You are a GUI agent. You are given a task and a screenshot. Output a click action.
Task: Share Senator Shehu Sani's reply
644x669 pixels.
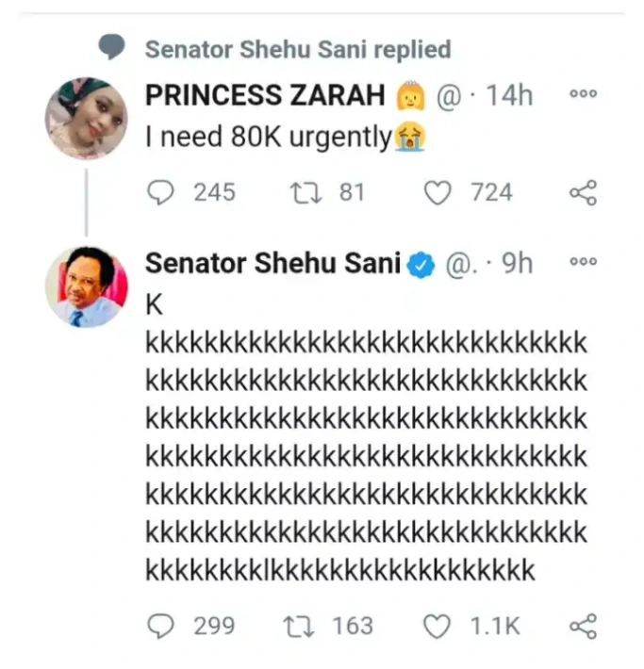(x=583, y=627)
